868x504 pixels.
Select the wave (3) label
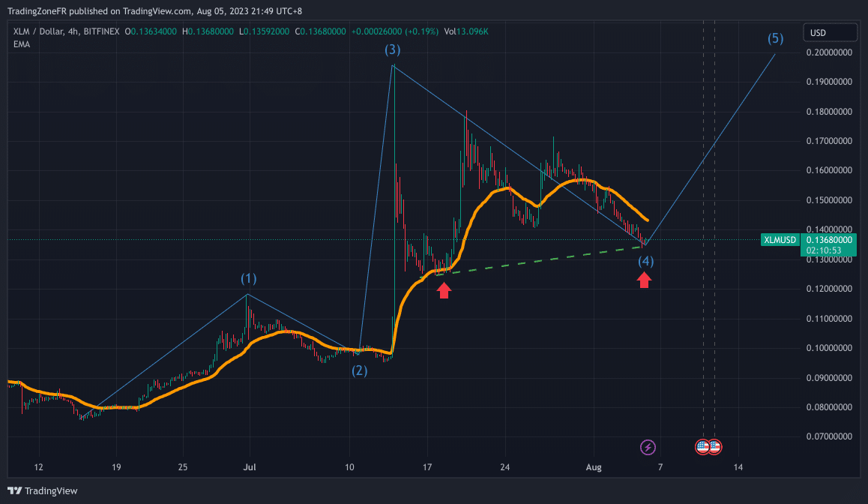393,49
